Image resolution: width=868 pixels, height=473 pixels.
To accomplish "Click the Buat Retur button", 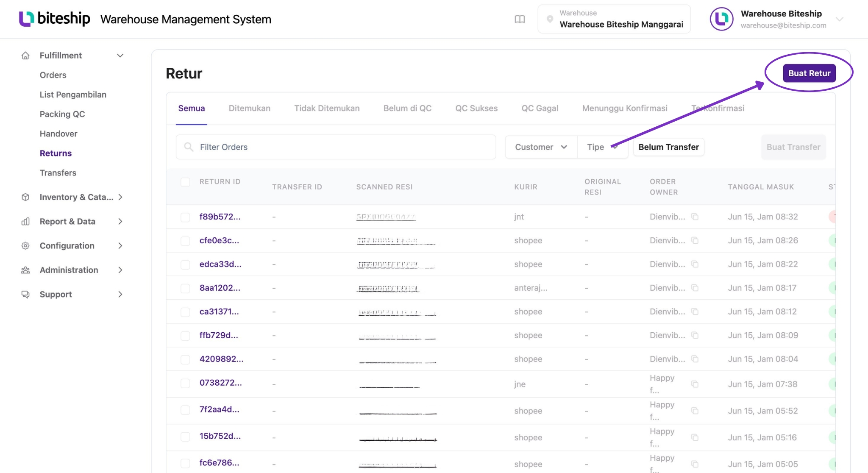I will point(809,73).
